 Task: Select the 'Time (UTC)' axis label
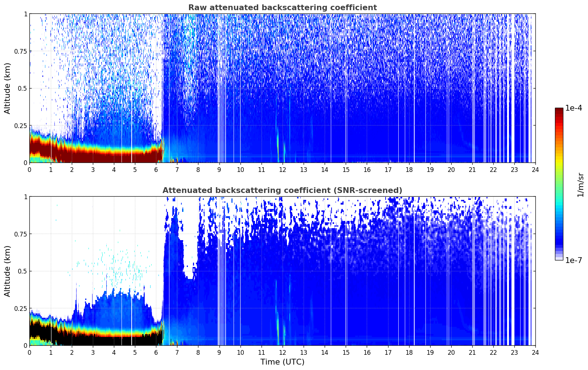click(282, 362)
